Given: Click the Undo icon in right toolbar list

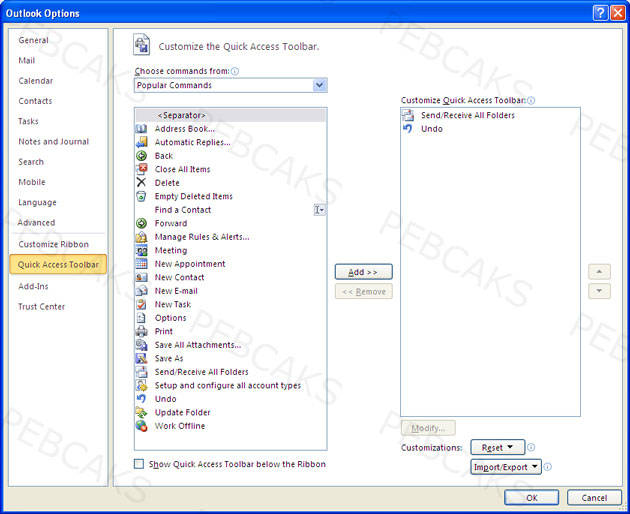Looking at the screenshot, I should pyautogui.click(x=408, y=129).
